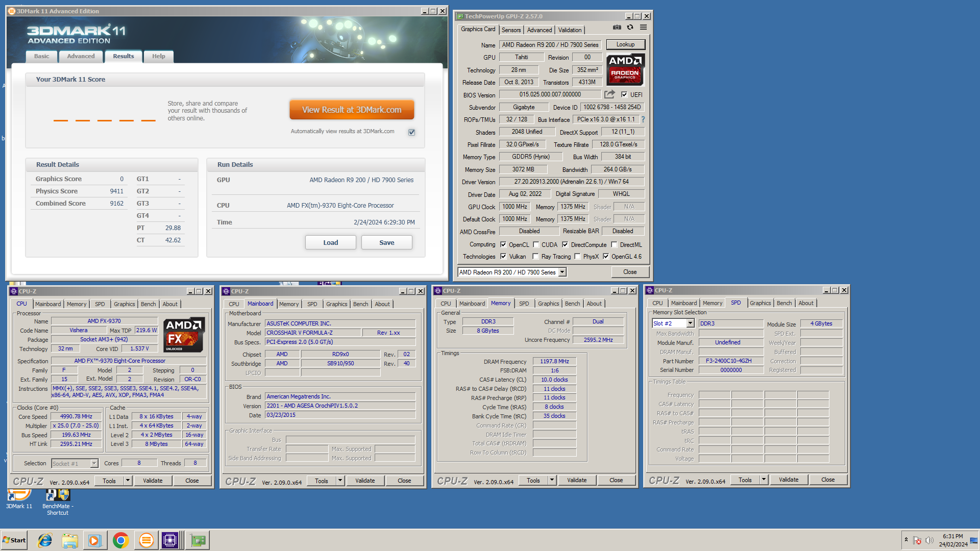
Task: Click the GPU-Z title bar app icon
Action: tap(460, 16)
